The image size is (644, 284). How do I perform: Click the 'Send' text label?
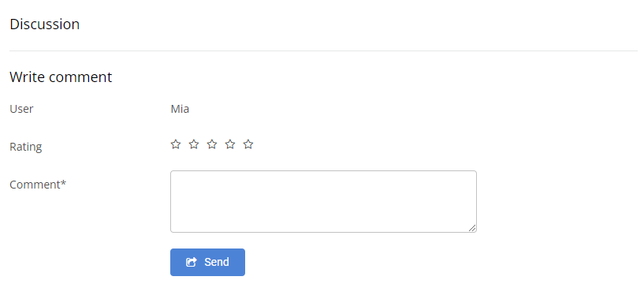pos(217,262)
